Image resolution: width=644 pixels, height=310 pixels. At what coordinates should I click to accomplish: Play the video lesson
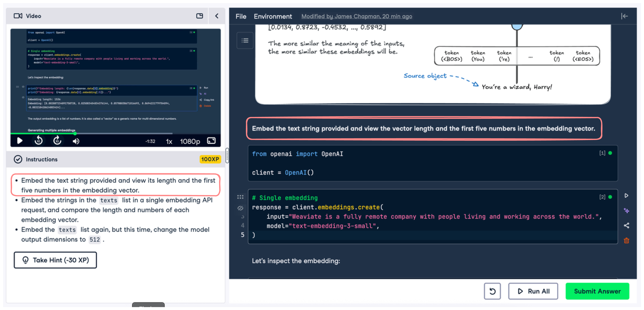[20, 141]
